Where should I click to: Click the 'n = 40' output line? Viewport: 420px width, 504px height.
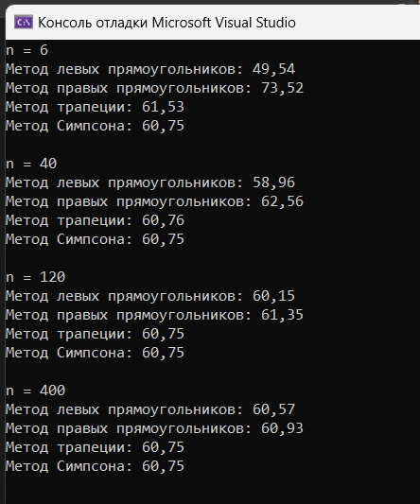click(31, 164)
